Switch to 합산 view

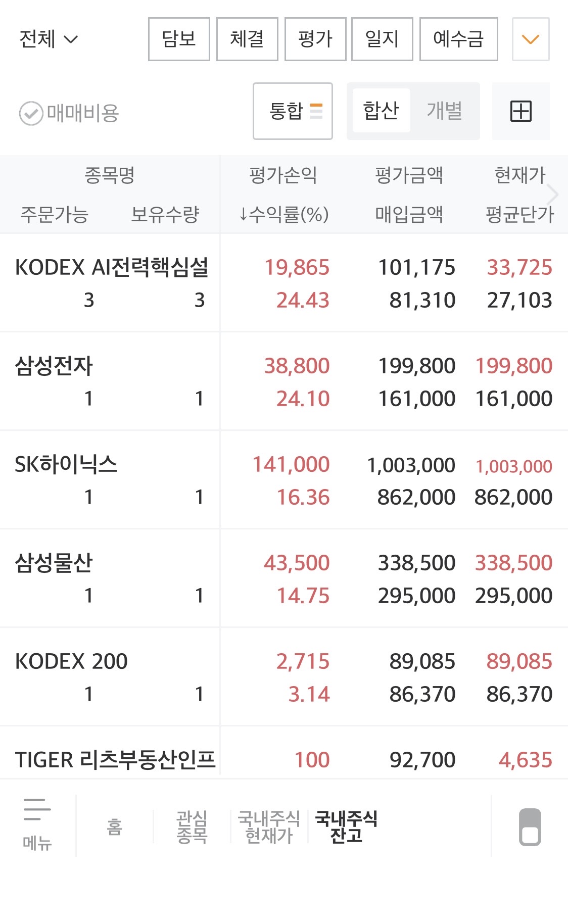pos(381,111)
